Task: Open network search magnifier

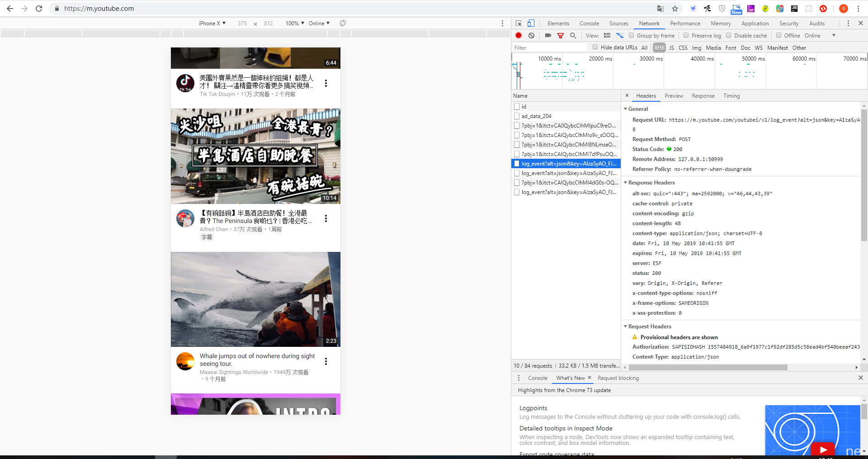Action: pos(573,35)
